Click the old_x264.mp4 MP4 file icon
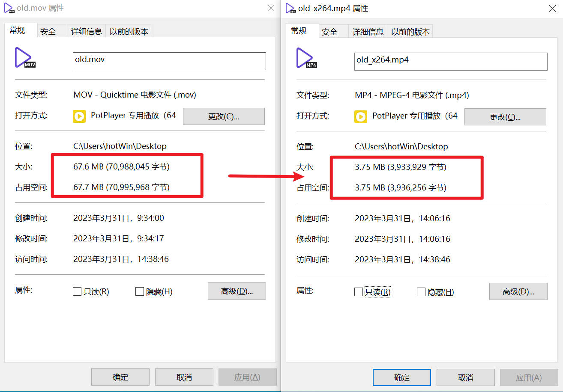This screenshot has height=392, width=563. tap(306, 59)
